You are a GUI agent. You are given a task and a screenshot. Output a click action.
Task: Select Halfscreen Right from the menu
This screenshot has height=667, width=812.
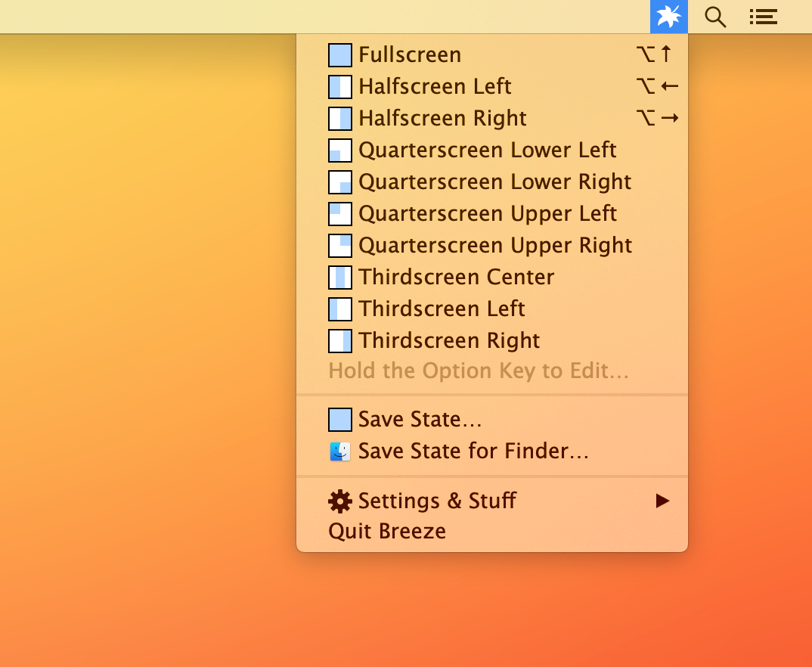pyautogui.click(x=442, y=119)
